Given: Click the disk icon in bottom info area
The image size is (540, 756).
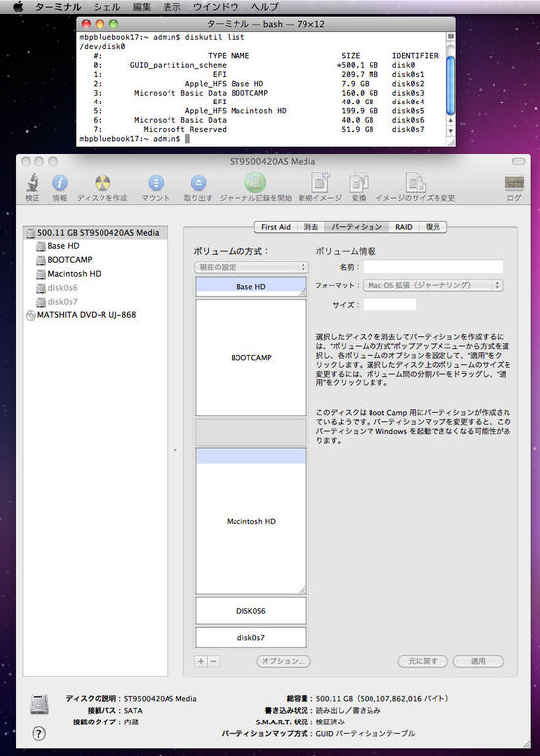Looking at the screenshot, I should (x=39, y=704).
